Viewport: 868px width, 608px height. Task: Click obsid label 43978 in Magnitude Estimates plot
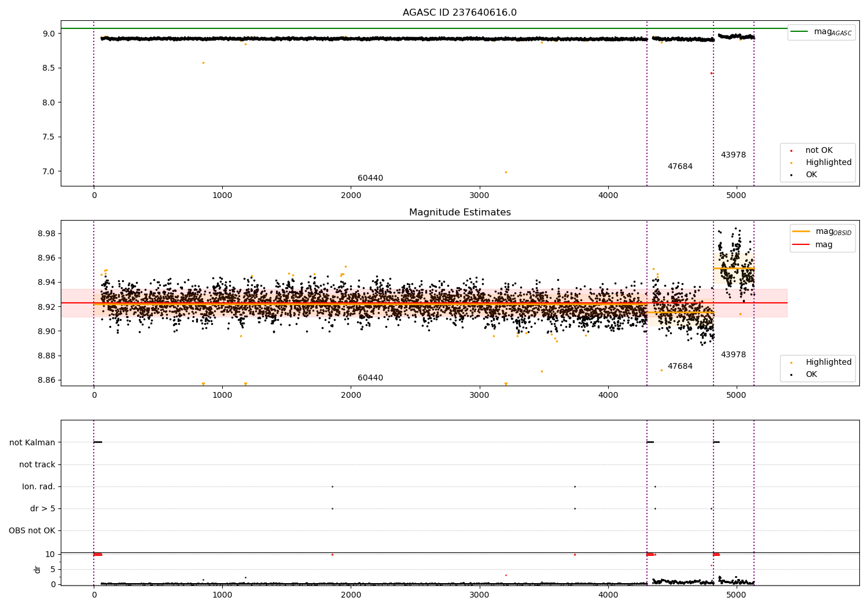(733, 355)
